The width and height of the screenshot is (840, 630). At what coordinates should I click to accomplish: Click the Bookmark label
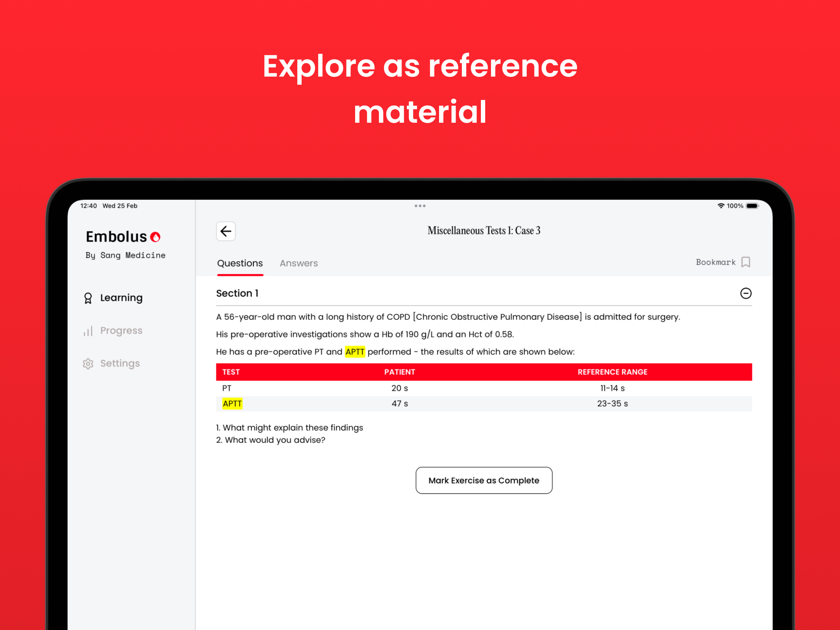pos(715,262)
